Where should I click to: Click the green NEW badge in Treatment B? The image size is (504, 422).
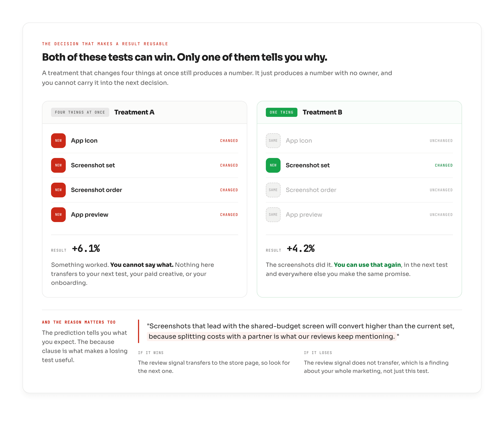tap(273, 165)
